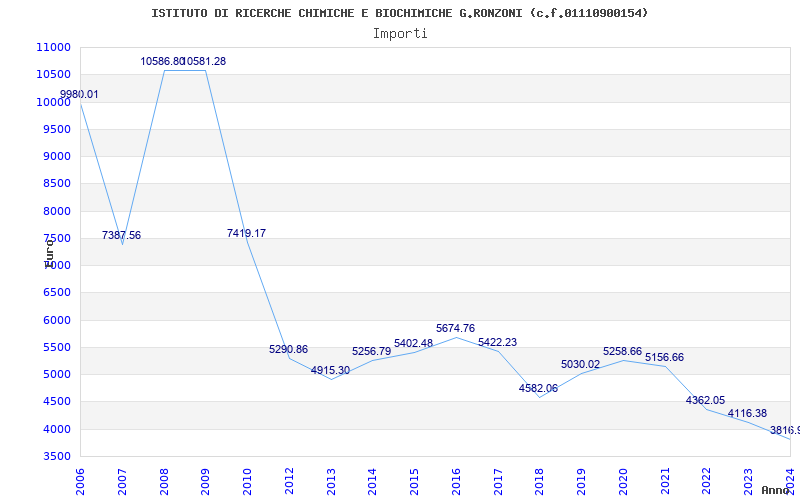Click the y-axis value 7500

click(x=56, y=238)
